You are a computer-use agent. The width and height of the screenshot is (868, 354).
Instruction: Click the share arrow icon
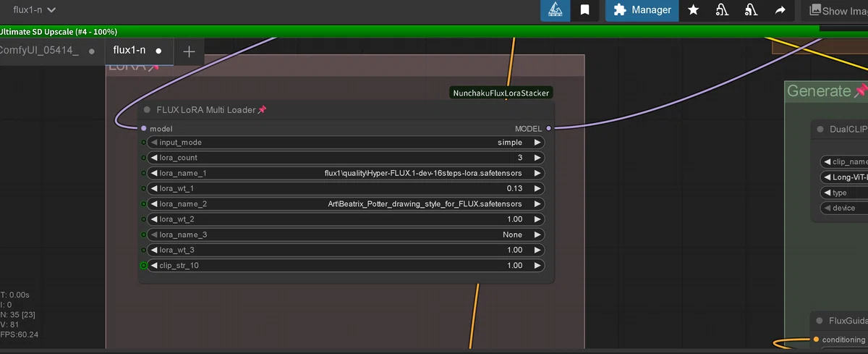780,10
